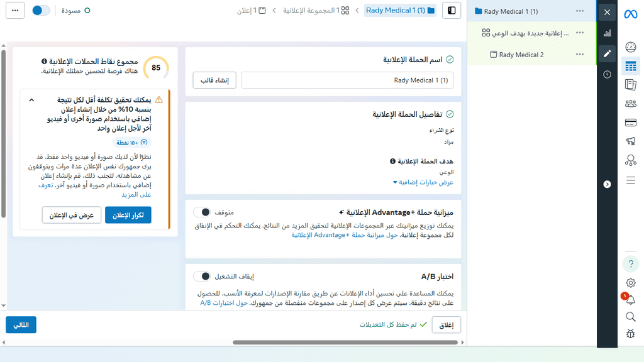The width and height of the screenshot is (644, 362).
Task: Open Campaigns table grid icon
Action: (630, 66)
